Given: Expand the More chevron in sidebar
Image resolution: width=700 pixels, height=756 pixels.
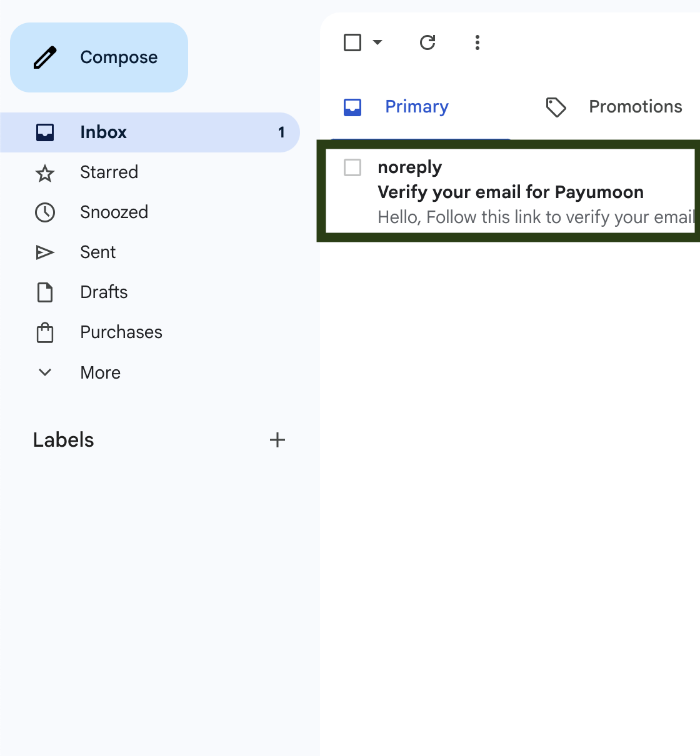Looking at the screenshot, I should pos(45,372).
